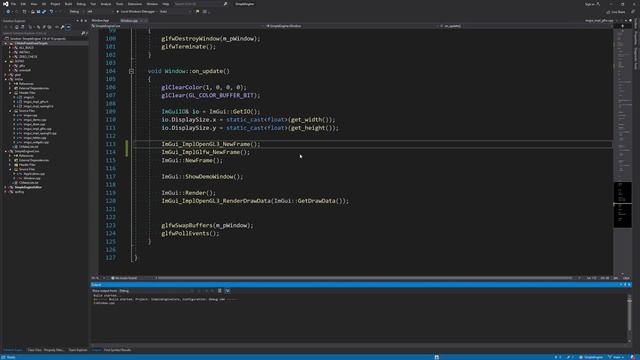Select imgui_demo.cpp in Solution Explorer

[35, 120]
